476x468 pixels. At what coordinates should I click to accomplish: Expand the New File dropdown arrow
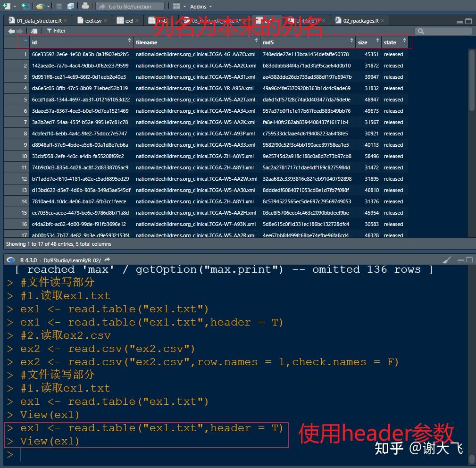click(x=15, y=7)
